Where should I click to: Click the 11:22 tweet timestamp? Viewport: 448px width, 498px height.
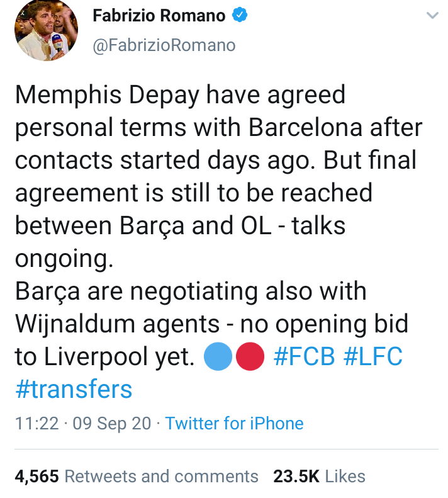pos(36,423)
